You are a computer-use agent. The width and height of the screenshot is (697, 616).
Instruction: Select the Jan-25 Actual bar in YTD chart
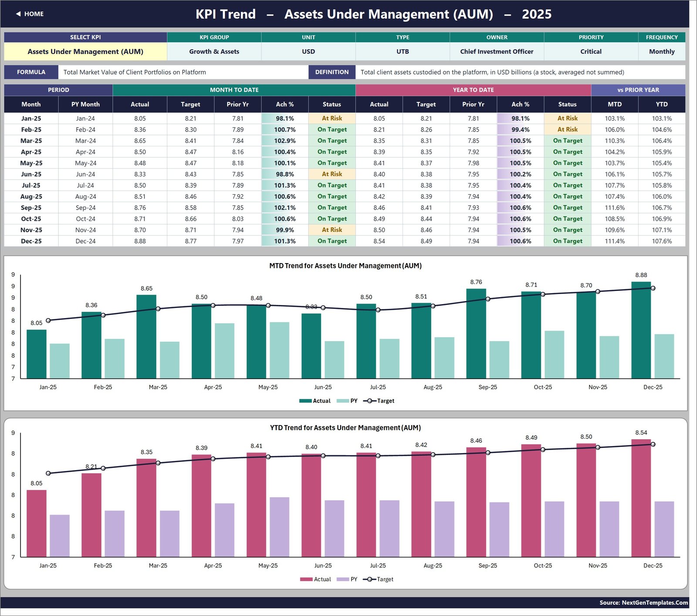coord(37,523)
